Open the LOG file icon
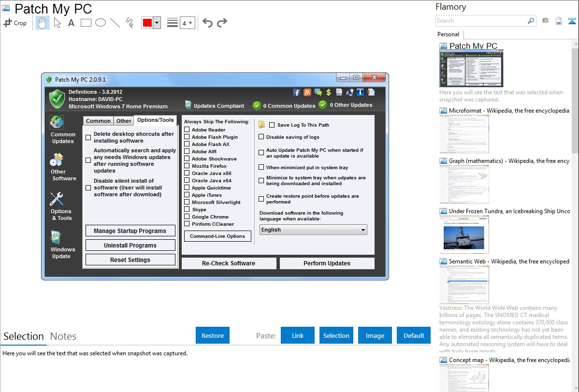The image size is (579, 392). [x=339, y=92]
